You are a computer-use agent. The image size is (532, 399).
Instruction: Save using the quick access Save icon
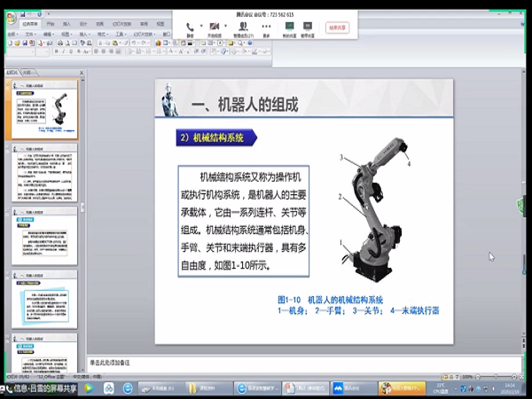23,14
